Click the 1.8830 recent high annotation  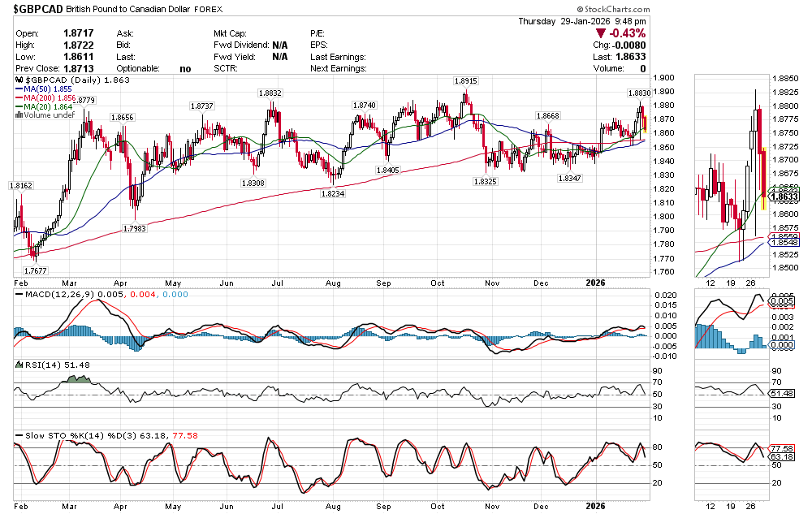[640, 94]
